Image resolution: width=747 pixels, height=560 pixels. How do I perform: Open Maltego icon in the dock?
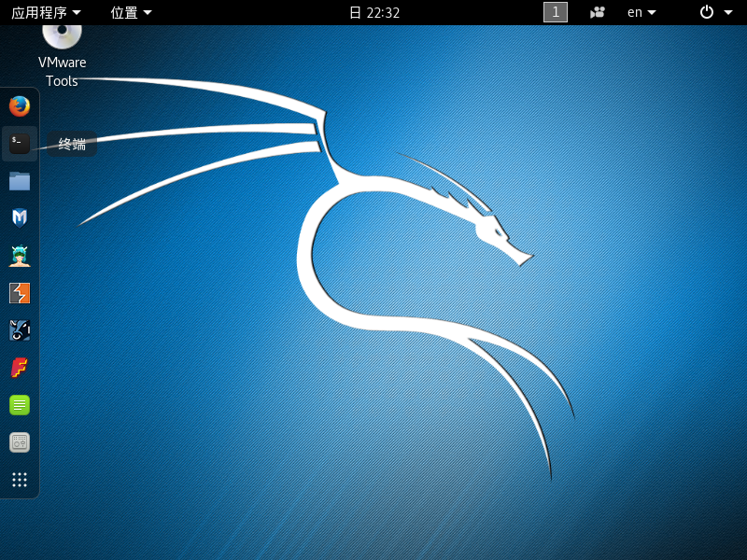(20, 330)
